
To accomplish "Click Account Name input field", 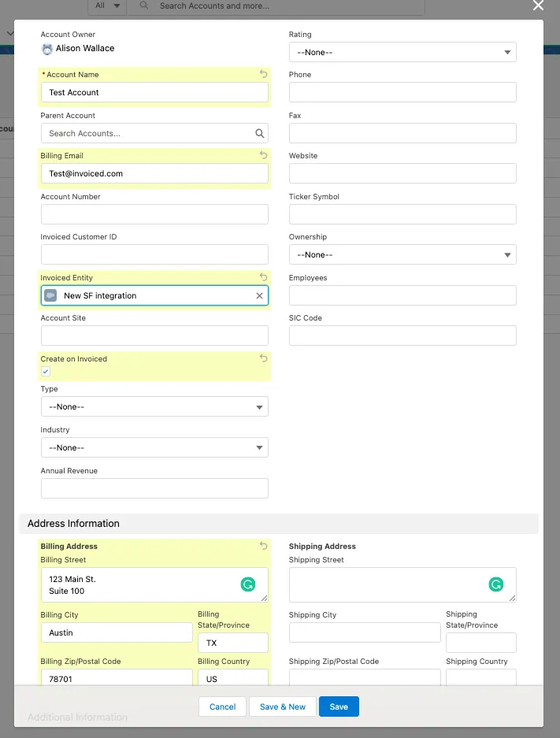I will 154,92.
